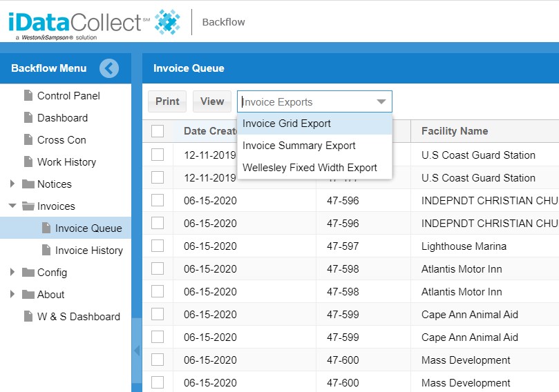Image resolution: width=559 pixels, height=392 pixels.
Task: Click the Print button
Action: (167, 101)
